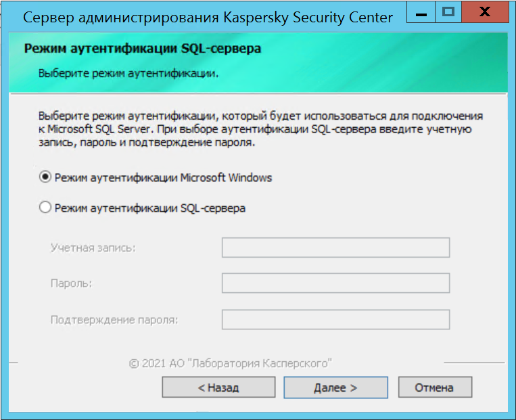Select Microsoft Windows authentication mode radio button
The height and width of the screenshot is (420, 516).
pos(46,177)
